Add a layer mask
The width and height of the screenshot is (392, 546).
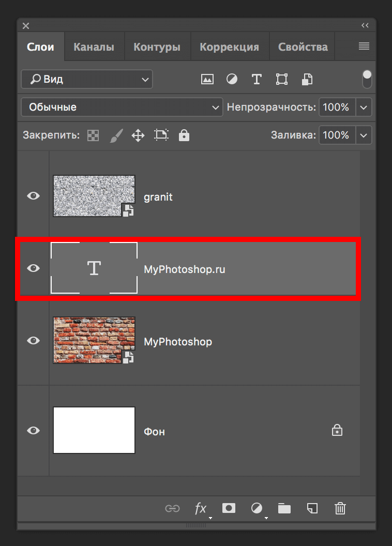(229, 508)
